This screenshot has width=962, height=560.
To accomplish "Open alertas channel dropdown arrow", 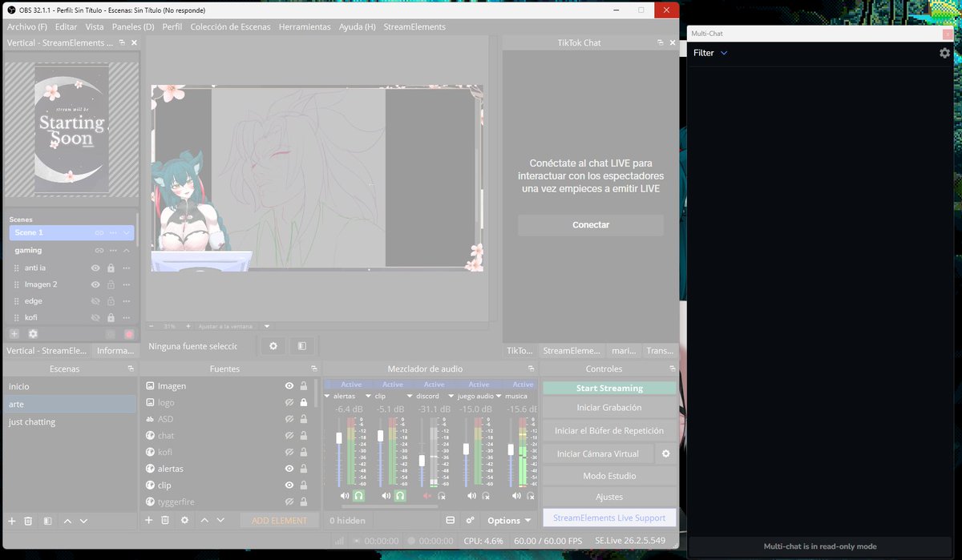I will (x=328, y=396).
